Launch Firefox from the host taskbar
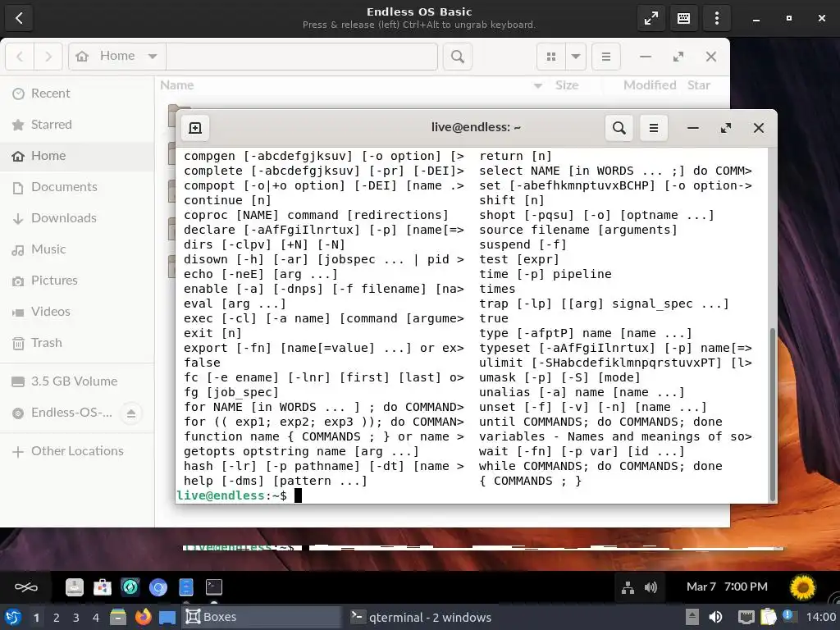Image resolution: width=840 pixels, height=630 pixels. tap(143, 617)
